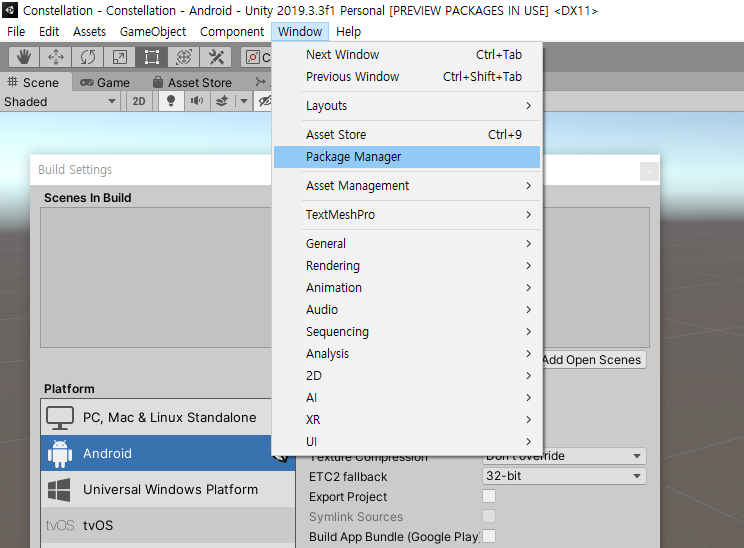Select the Rotate tool

88,57
